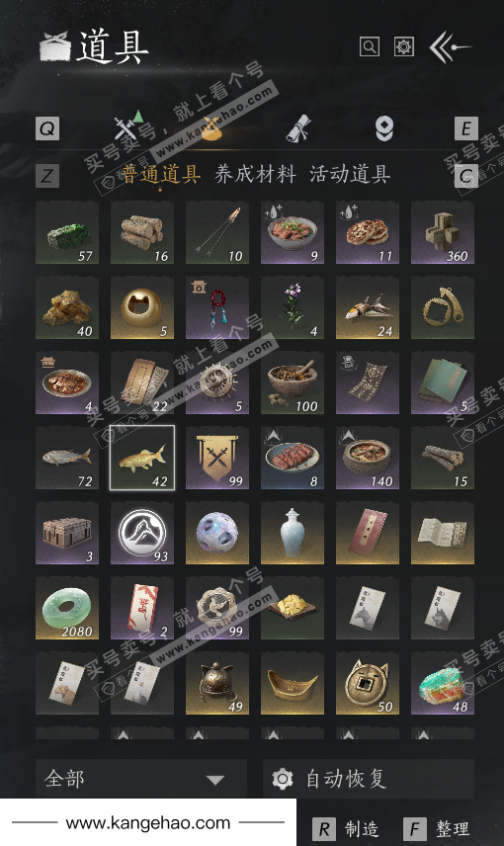This screenshot has width=504, height=846.
Task: Switch to 活动道具 tab
Action: coord(350,174)
